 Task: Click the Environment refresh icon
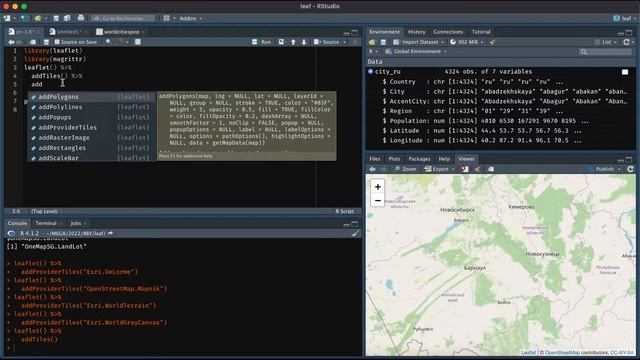click(627, 42)
